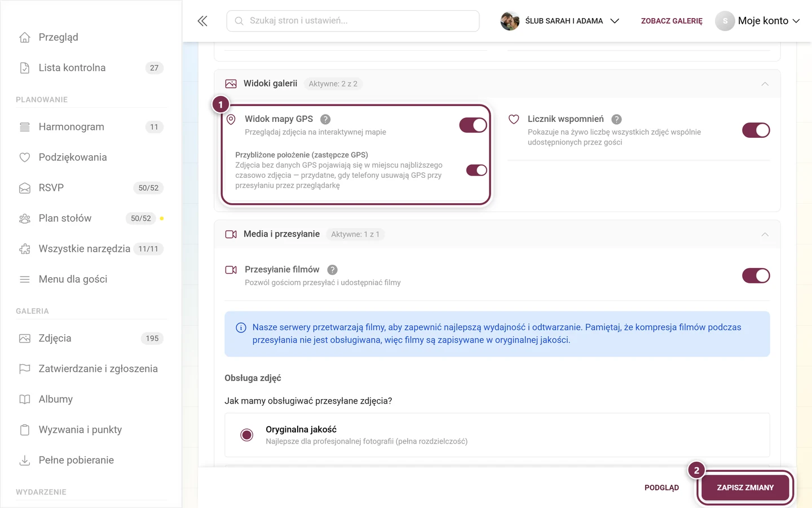This screenshot has height=508, width=812.
Task: Click the Widoki galerii image icon
Action: pyautogui.click(x=231, y=84)
